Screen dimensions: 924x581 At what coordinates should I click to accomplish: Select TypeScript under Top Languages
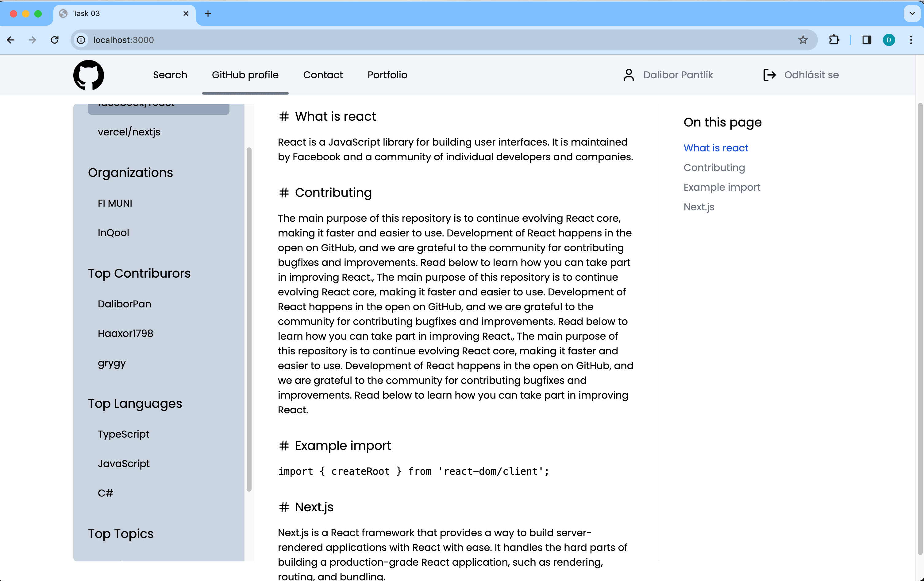pos(123,434)
